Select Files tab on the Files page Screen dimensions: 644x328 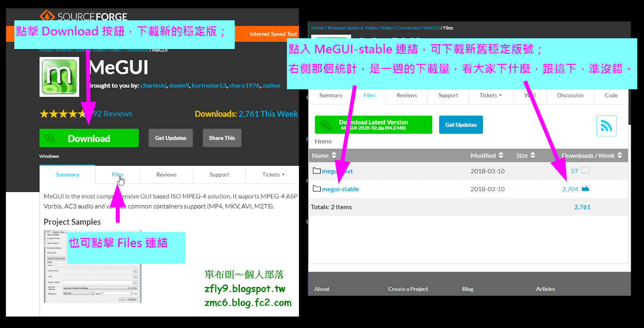pyautogui.click(x=369, y=95)
